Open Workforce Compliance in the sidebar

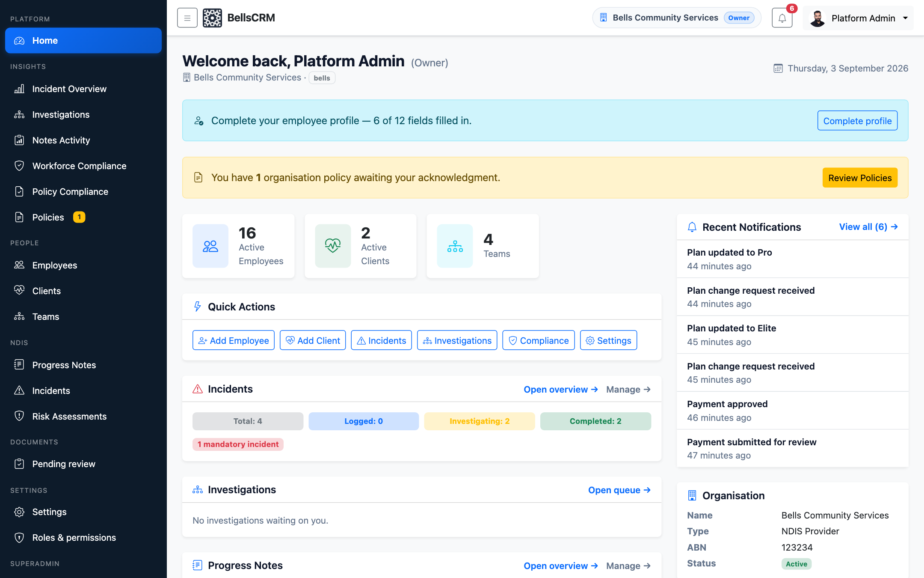click(83, 166)
